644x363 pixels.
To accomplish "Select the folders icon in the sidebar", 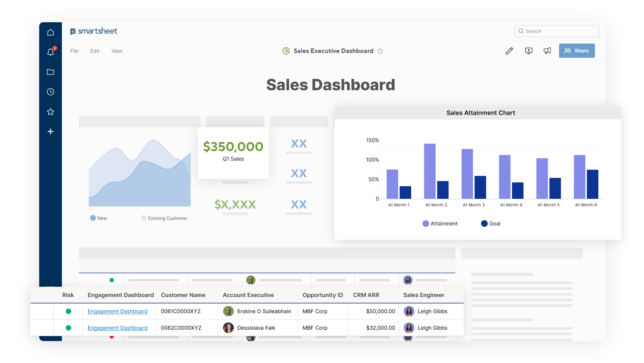I will 51,72.
